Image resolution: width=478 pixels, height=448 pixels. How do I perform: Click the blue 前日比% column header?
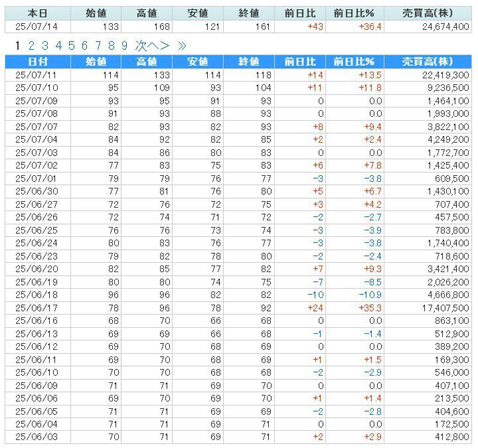(355, 62)
